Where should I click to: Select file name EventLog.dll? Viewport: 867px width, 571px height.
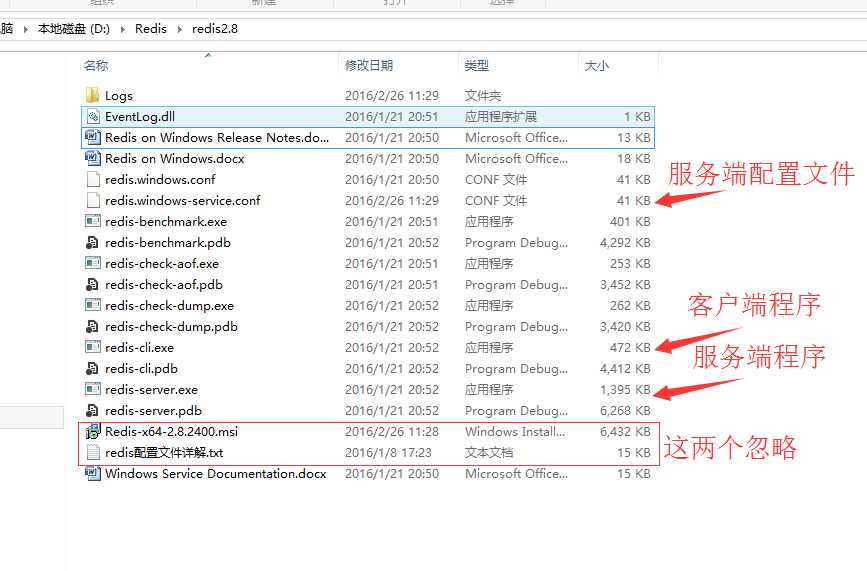pyautogui.click(x=140, y=117)
